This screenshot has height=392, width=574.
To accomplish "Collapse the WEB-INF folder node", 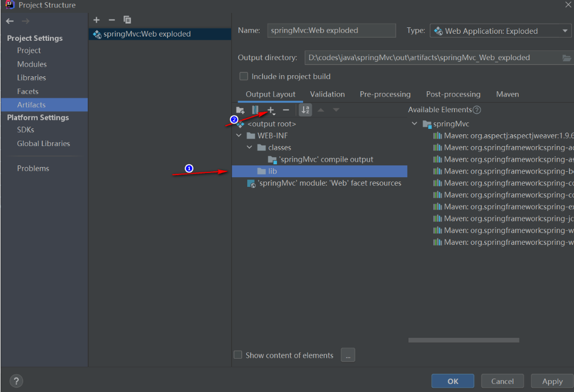I will [239, 135].
